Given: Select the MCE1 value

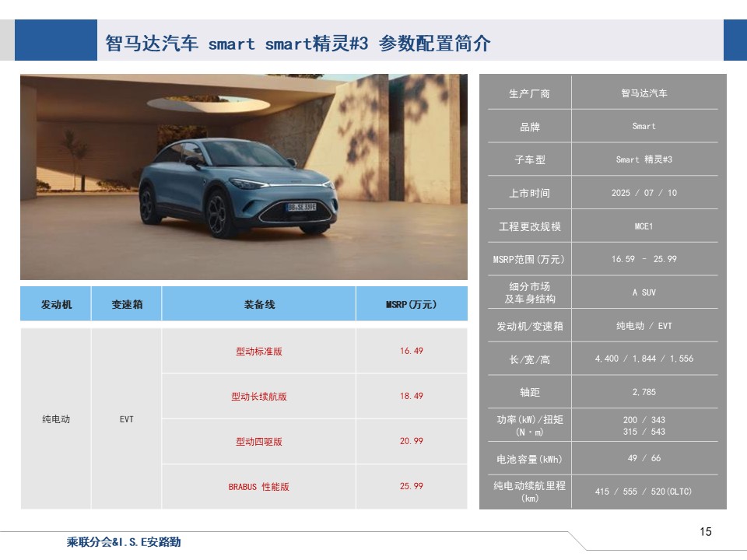Looking at the screenshot, I should [644, 226].
